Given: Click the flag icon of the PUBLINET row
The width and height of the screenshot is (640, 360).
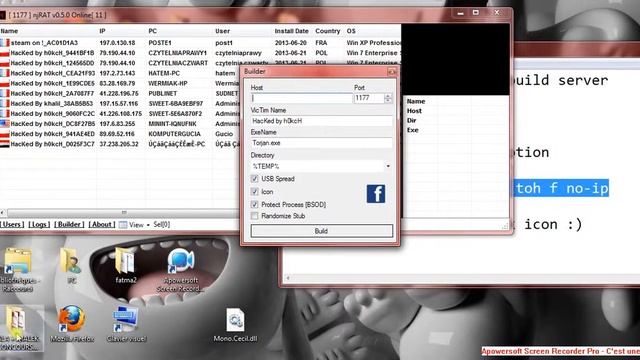Looking at the screenshot, I should (4, 93).
